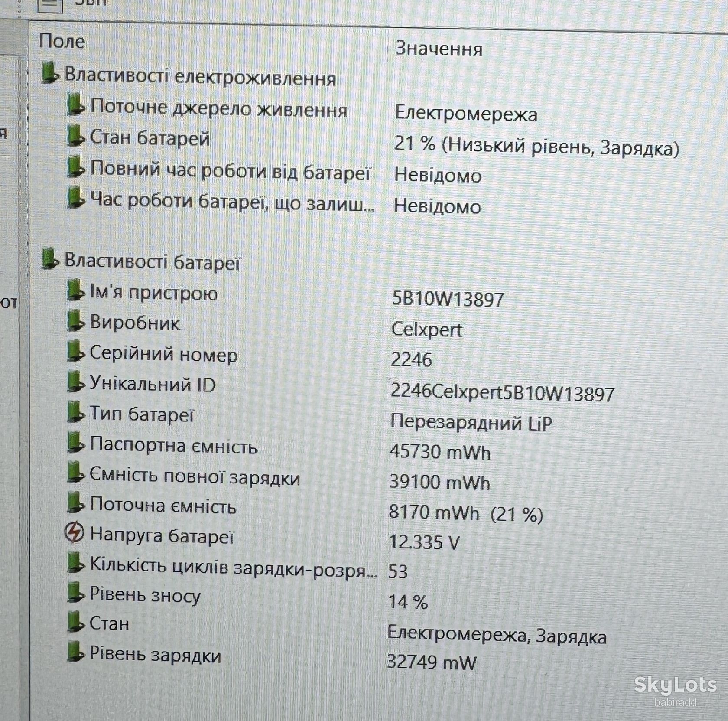This screenshot has width=728, height=721.
Task: Select charge rate value 32749 mW
Action: tap(432, 662)
